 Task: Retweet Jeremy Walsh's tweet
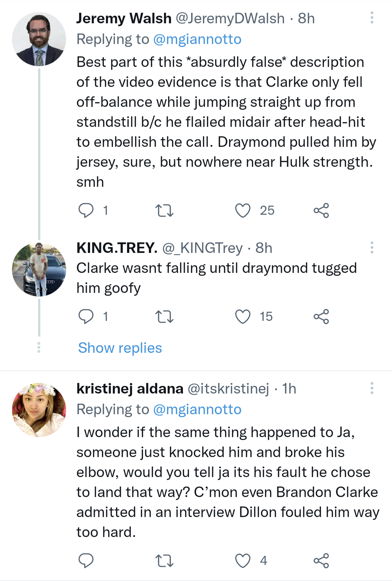[x=164, y=210]
